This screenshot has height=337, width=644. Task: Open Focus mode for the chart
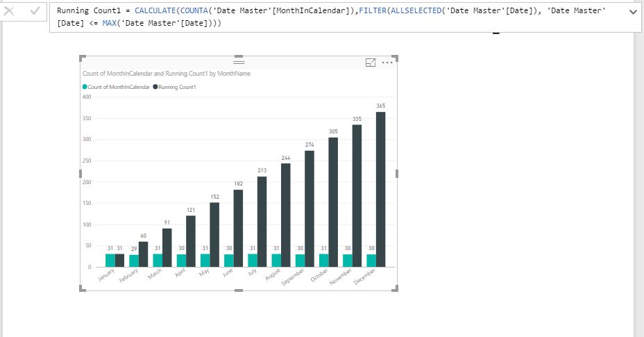point(371,63)
